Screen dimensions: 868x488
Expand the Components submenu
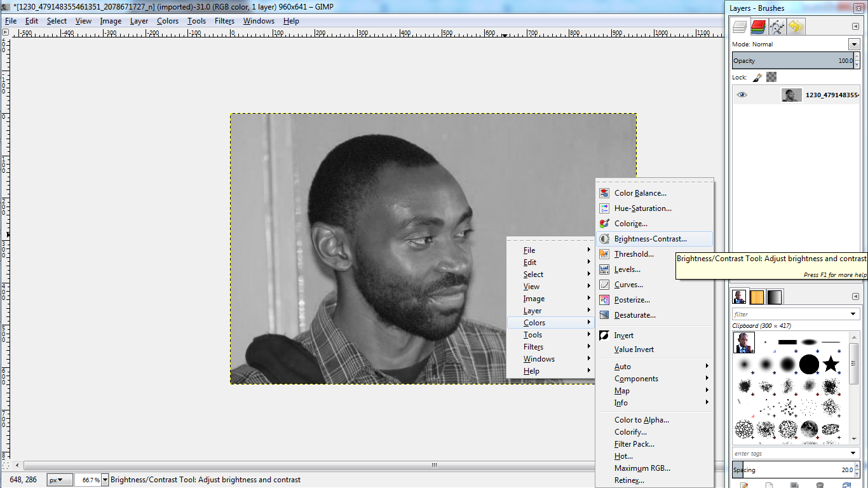[x=654, y=379]
